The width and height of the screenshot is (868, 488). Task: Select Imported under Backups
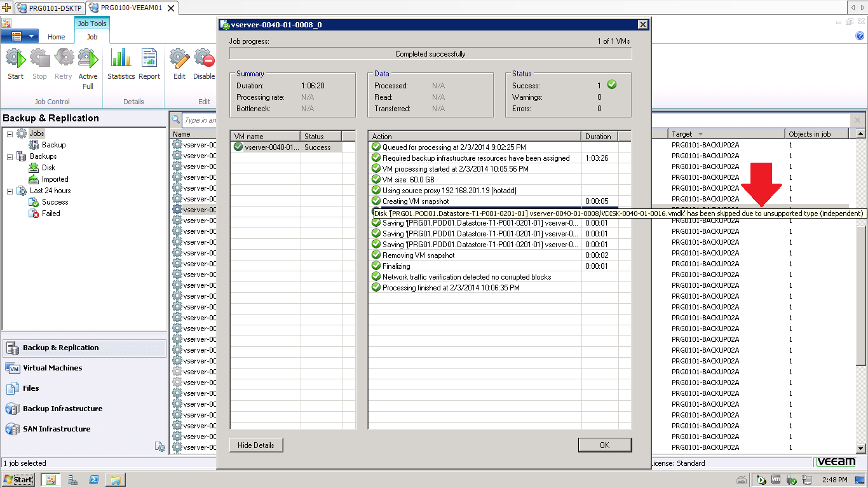(x=55, y=179)
